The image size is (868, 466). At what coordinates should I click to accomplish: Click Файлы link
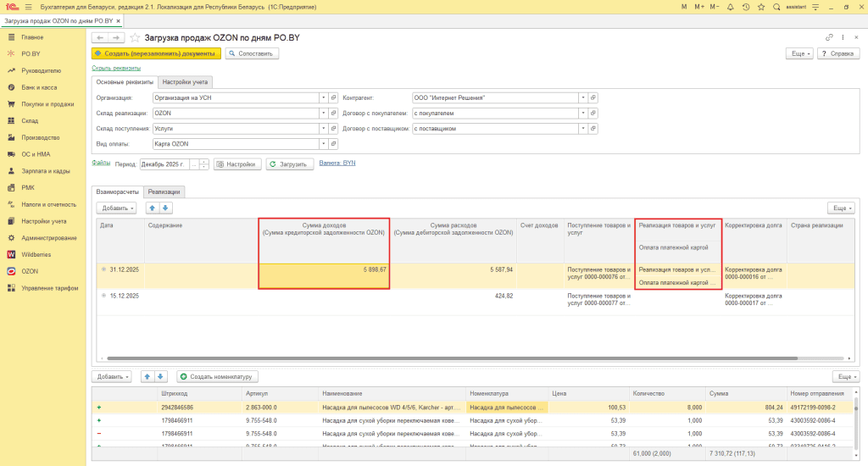click(101, 163)
